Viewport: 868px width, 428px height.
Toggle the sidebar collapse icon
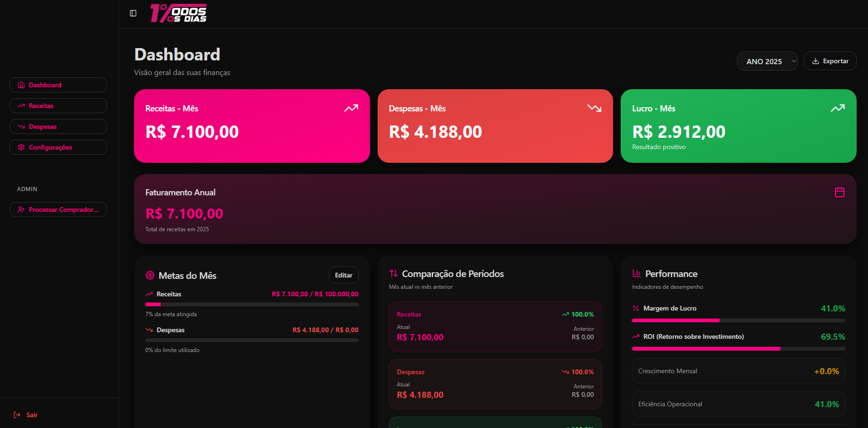click(133, 13)
